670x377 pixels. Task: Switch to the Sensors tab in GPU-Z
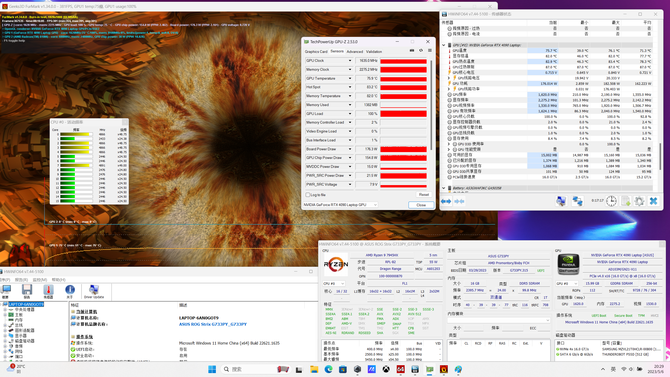[337, 51]
